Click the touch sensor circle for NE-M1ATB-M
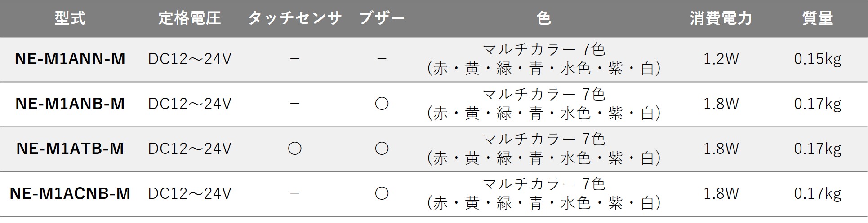The width and height of the screenshot is (868, 223). click(x=294, y=149)
